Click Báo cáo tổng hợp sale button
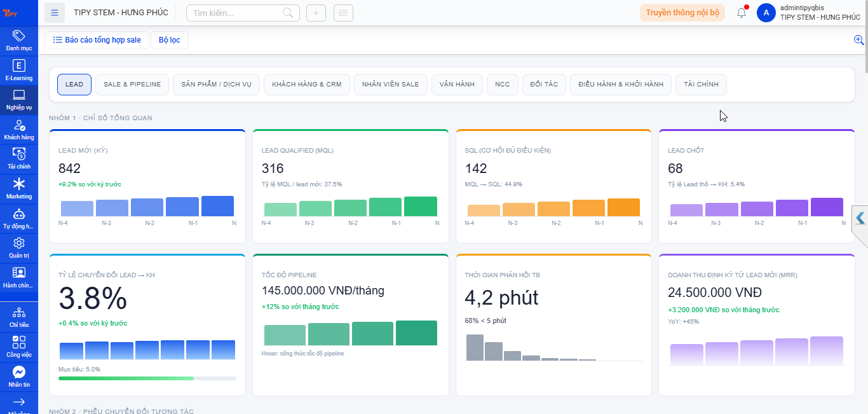 coord(97,40)
